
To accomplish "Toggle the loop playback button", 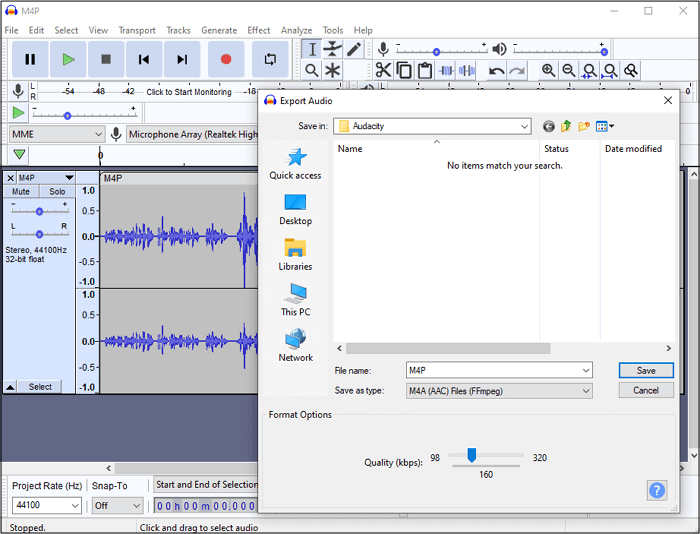I will coord(269,60).
